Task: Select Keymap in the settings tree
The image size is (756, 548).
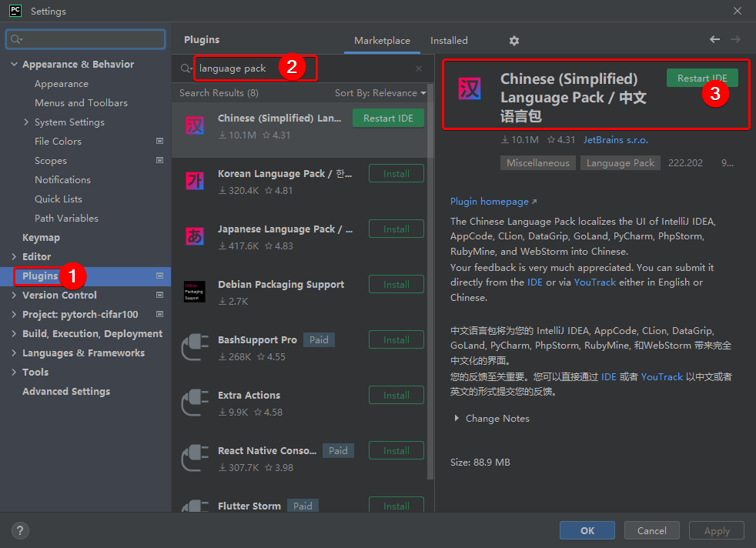Action: 41,238
